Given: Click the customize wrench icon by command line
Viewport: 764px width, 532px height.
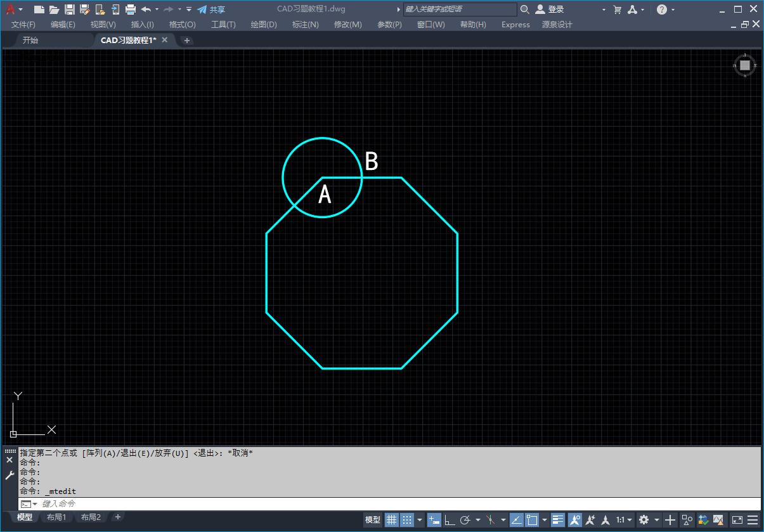Looking at the screenshot, I should [x=10, y=475].
